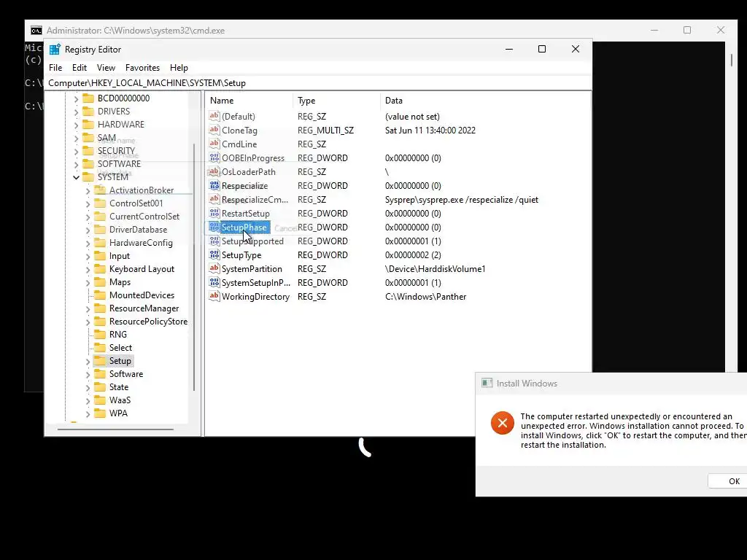Select the Software key under SYSTEM
The height and width of the screenshot is (560, 747).
click(x=126, y=374)
